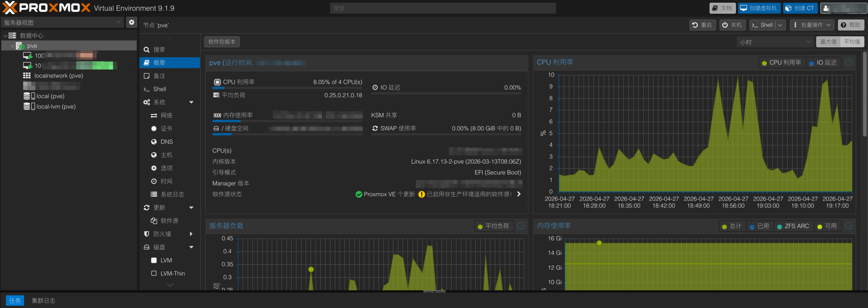Image resolution: width=868 pixels, height=308 pixels.
Task: Select 最大值 graph mode
Action: point(828,42)
